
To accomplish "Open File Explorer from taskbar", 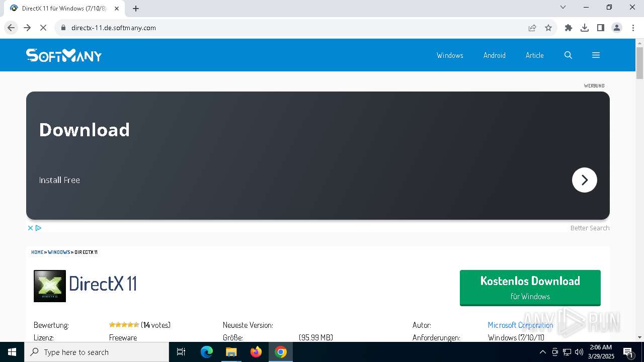I will 231,352.
